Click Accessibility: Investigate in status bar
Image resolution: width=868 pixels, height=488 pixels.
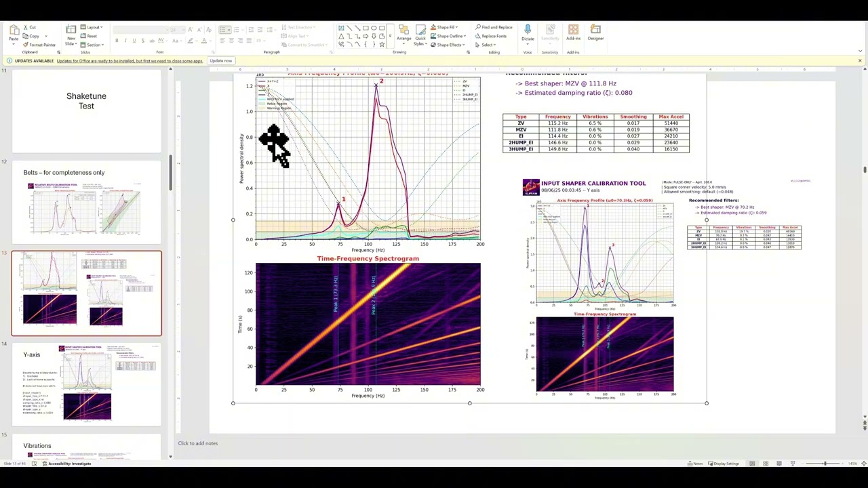(x=67, y=464)
